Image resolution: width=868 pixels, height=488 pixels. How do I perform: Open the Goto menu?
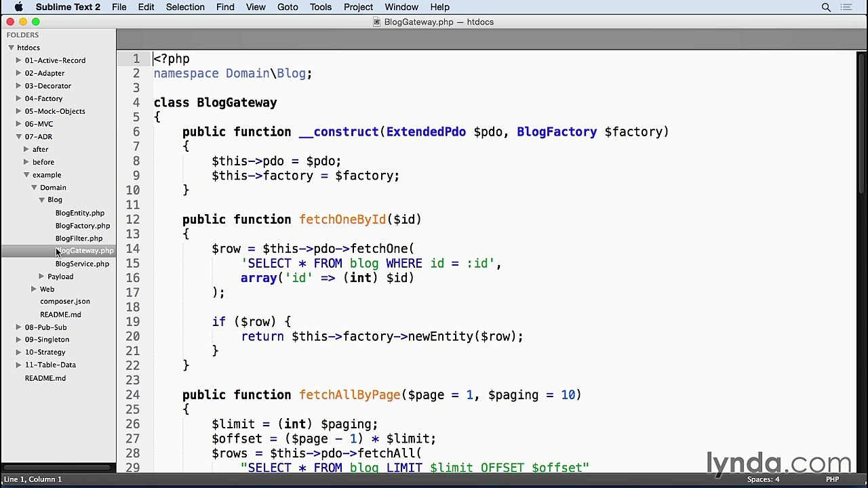point(288,7)
